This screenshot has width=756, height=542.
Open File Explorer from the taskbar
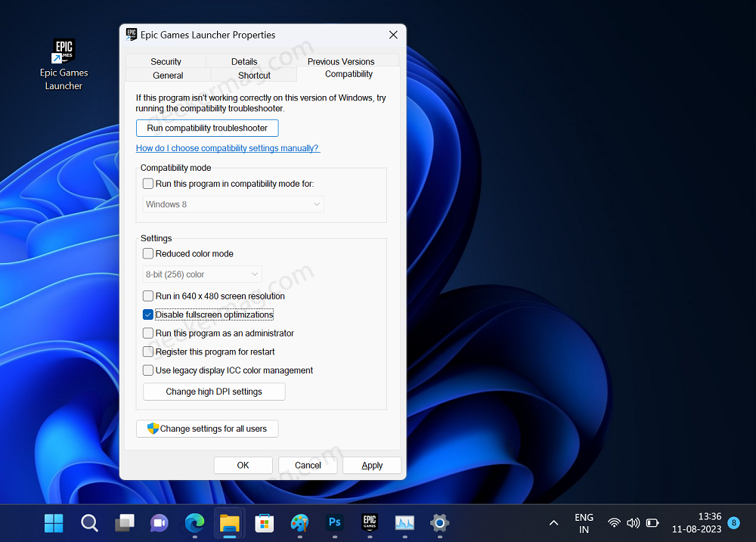(230, 523)
